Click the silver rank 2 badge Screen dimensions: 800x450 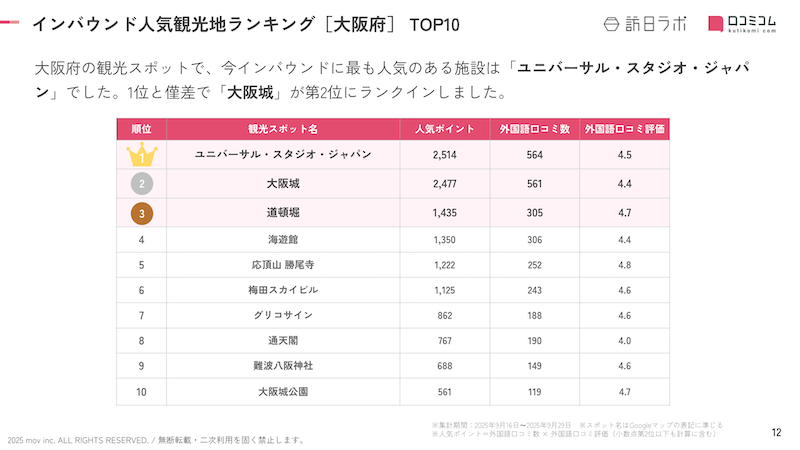point(142,184)
